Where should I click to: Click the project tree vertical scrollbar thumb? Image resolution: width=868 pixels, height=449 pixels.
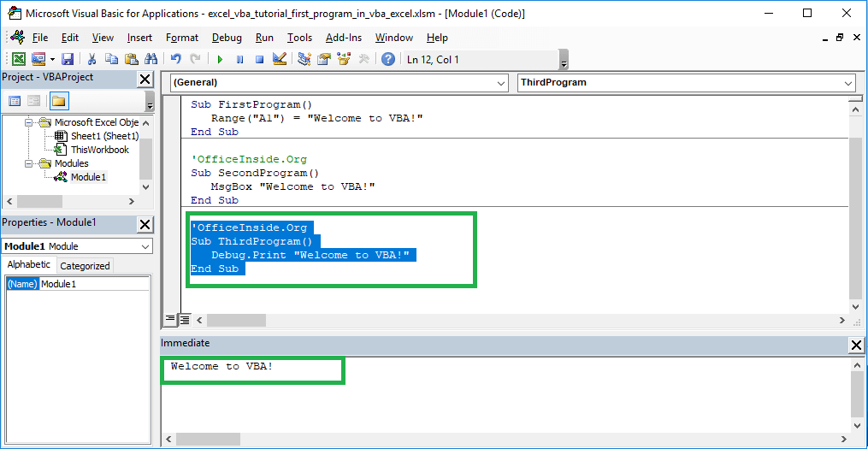coord(145,159)
